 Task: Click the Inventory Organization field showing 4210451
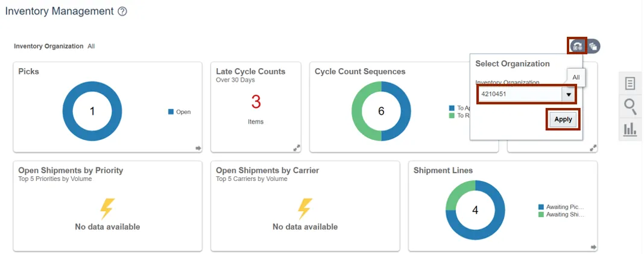click(519, 94)
